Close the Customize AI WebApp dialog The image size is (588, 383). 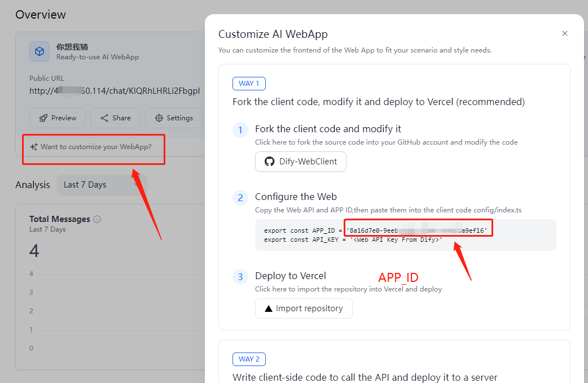coord(564,33)
